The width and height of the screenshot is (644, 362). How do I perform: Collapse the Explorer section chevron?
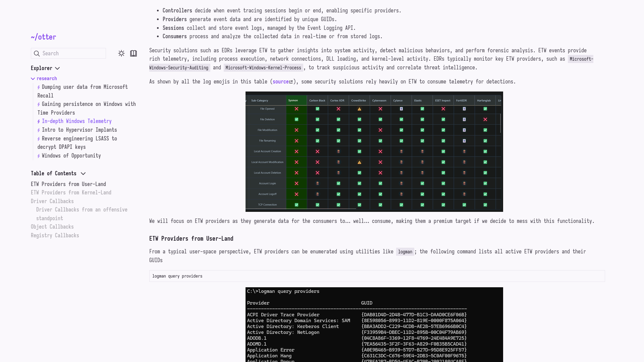point(57,68)
